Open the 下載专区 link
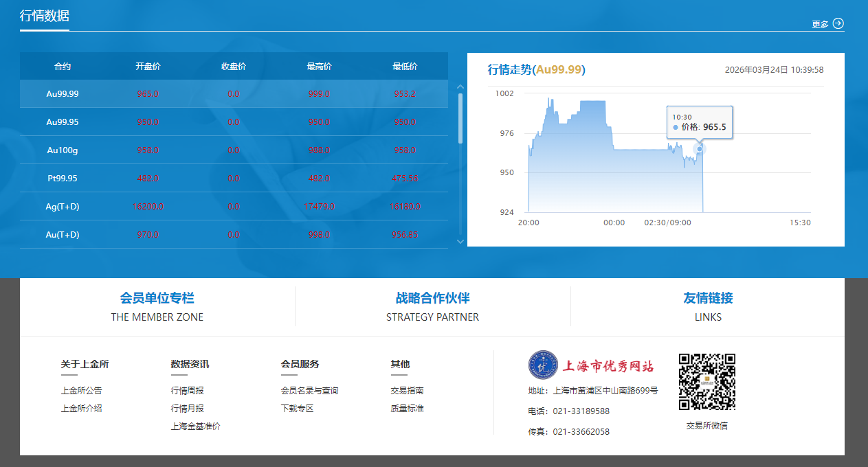This screenshot has height=467, width=868. tap(298, 409)
